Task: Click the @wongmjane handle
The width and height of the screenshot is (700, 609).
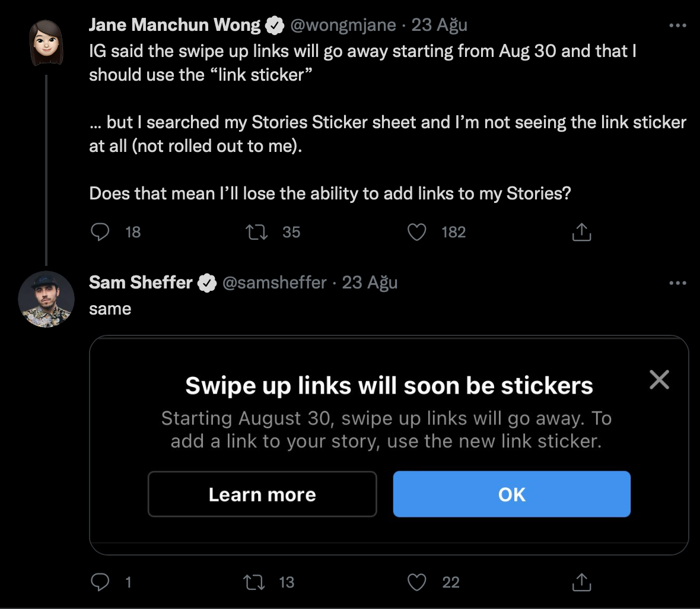Action: 343,25
